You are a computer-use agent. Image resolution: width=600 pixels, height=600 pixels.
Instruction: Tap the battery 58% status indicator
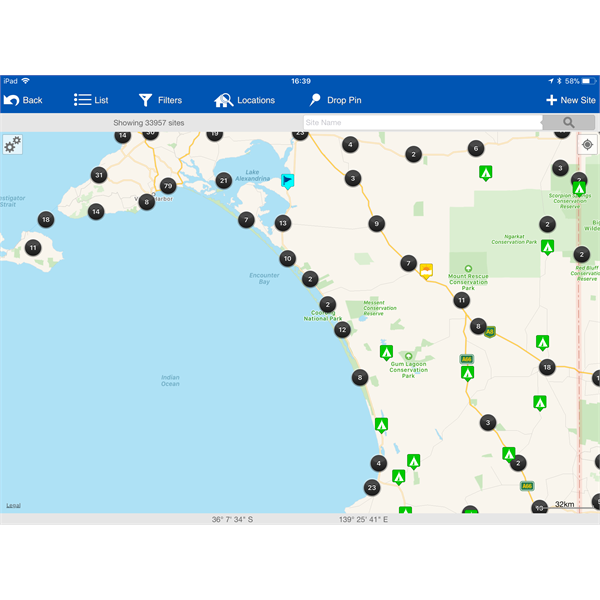580,81
